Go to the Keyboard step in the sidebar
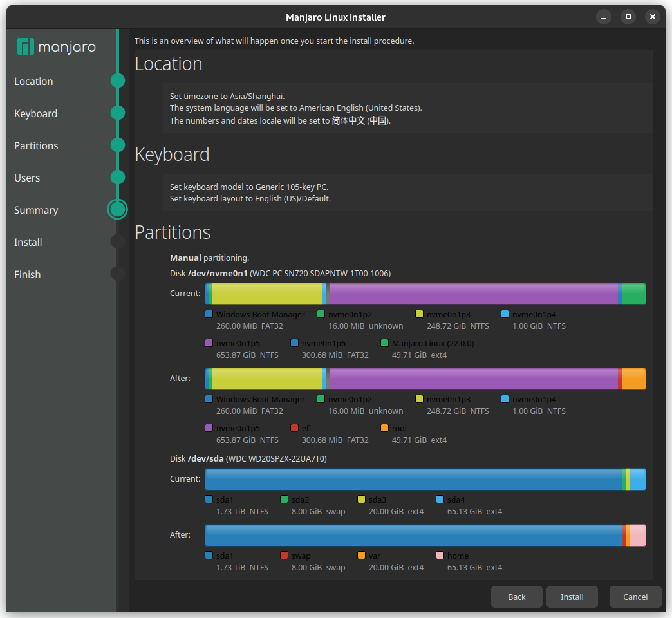This screenshot has width=672, height=618. 35,113
